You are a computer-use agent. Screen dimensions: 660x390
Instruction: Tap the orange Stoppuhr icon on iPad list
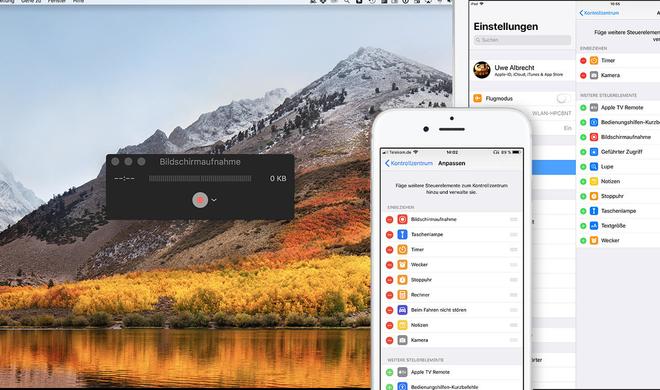point(593,196)
